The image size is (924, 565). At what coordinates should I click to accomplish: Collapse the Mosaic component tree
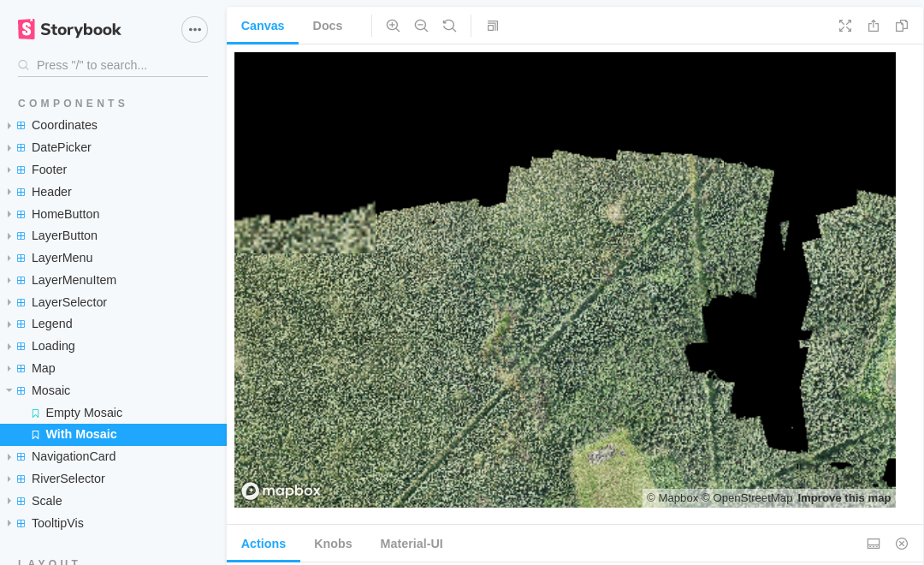(50, 390)
